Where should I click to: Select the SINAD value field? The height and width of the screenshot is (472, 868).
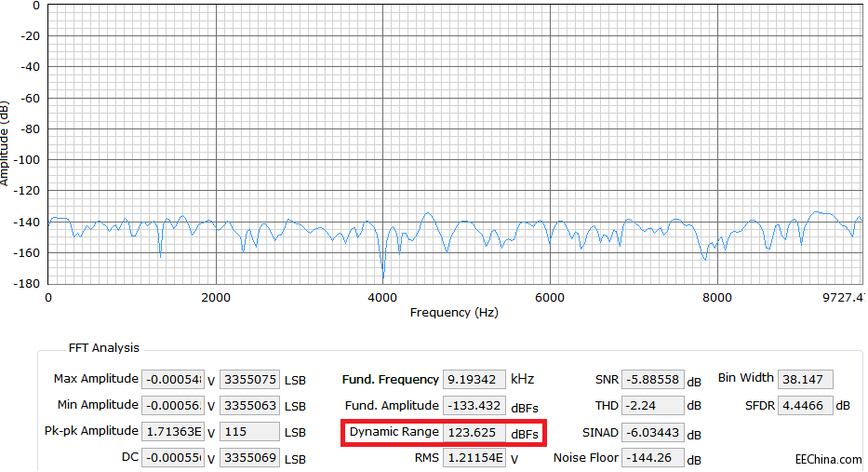(x=653, y=433)
